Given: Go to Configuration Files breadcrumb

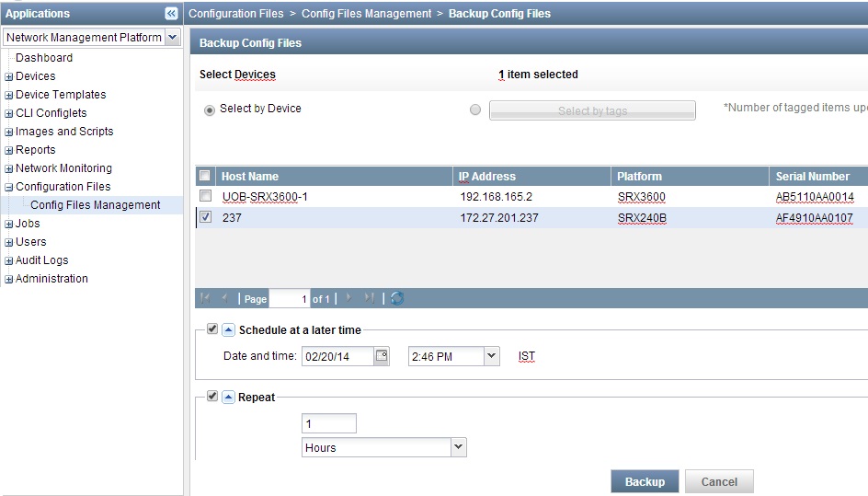Looking at the screenshot, I should tap(235, 13).
